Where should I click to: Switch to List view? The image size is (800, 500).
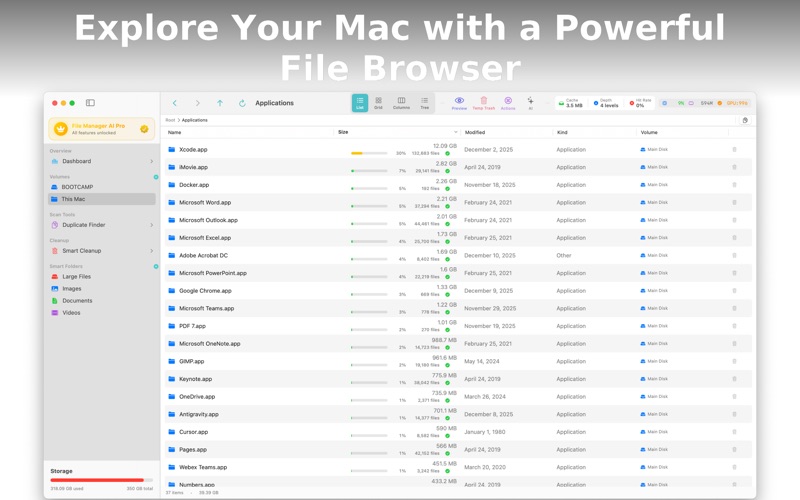pyautogui.click(x=360, y=103)
